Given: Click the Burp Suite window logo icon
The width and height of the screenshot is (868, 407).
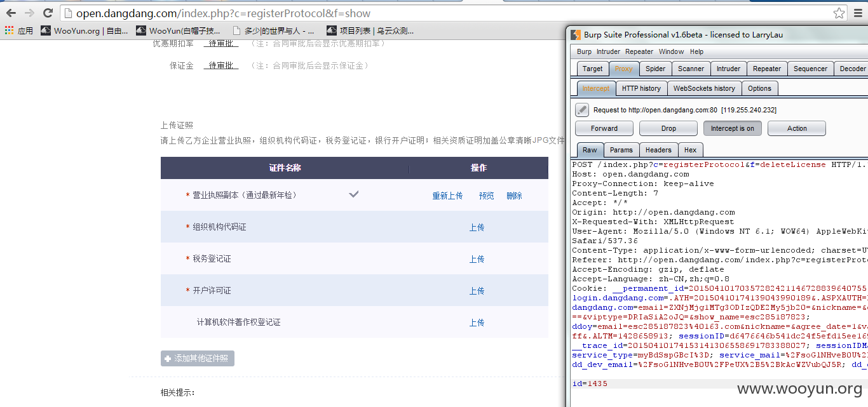Looking at the screenshot, I should point(574,35).
